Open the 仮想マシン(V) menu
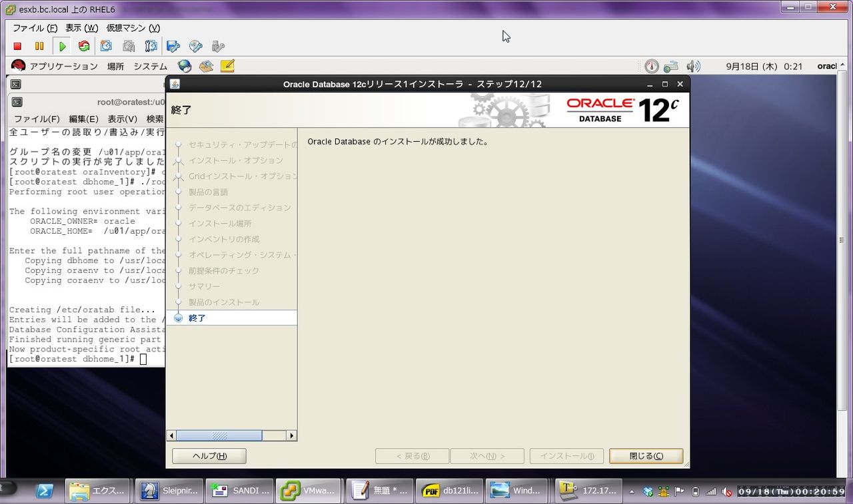This screenshot has height=504, width=853. (133, 28)
